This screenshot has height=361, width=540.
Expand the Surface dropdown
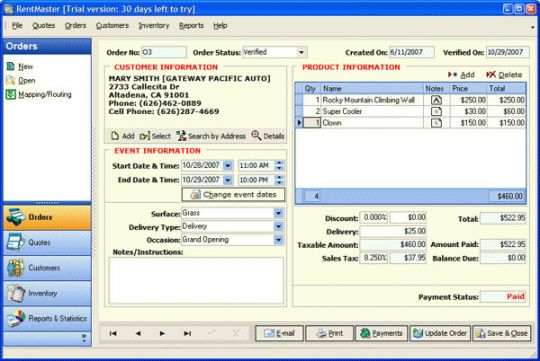tap(279, 214)
